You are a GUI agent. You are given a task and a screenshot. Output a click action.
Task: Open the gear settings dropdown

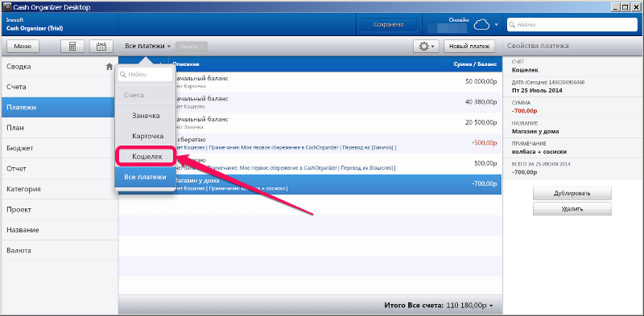pyautogui.click(x=427, y=47)
